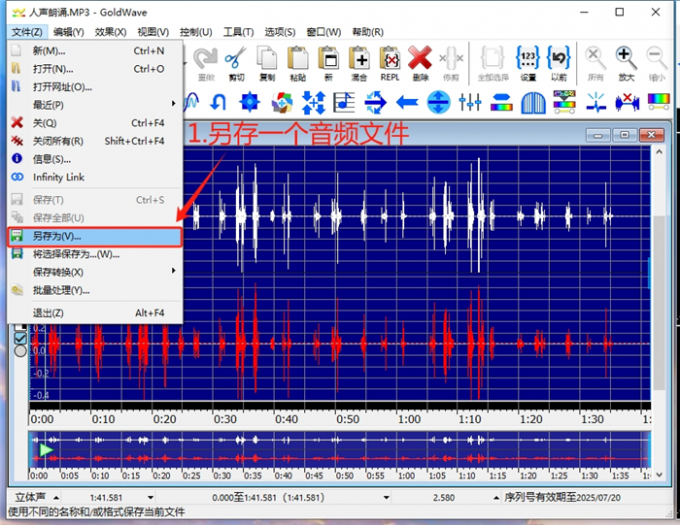Click the 序列号有效期至2025/07/20 status text
The height and width of the screenshot is (525, 680).
[x=562, y=498]
